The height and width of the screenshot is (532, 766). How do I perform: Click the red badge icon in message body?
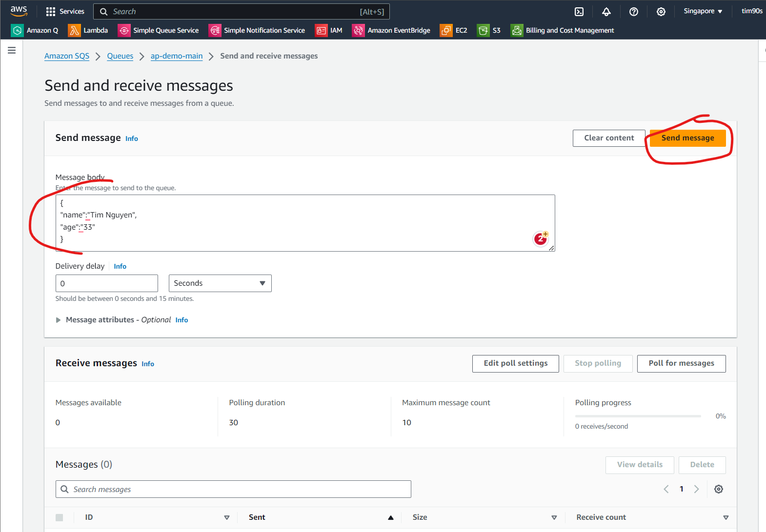(x=541, y=238)
